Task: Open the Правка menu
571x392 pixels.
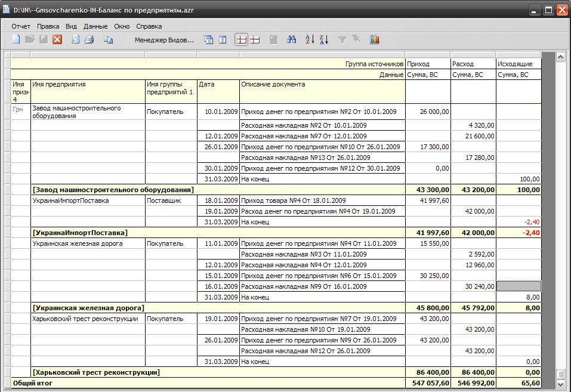Action: coord(48,26)
